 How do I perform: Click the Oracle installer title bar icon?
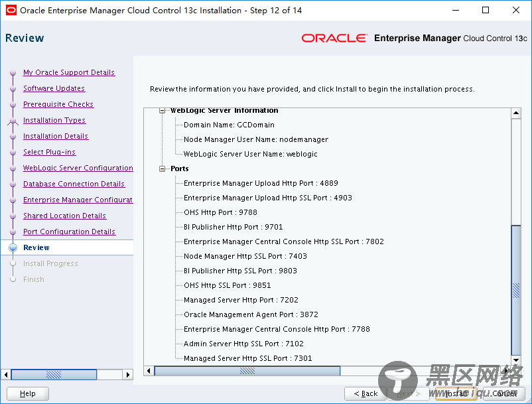11,10
